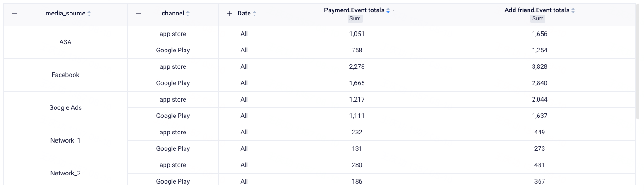The height and width of the screenshot is (194, 644).
Task: Click payment value 1,111
Action: (357, 116)
